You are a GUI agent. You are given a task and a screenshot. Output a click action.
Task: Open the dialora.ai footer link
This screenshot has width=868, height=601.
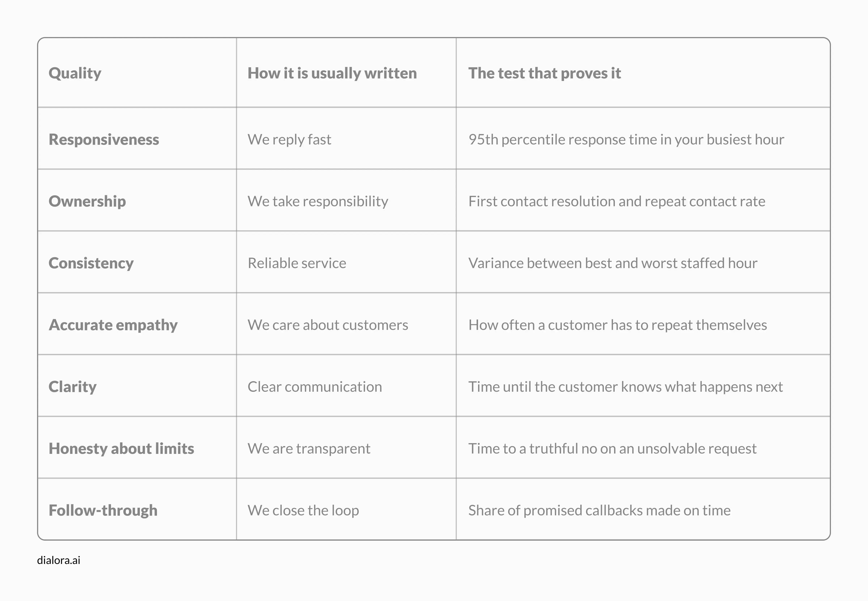[59, 560]
